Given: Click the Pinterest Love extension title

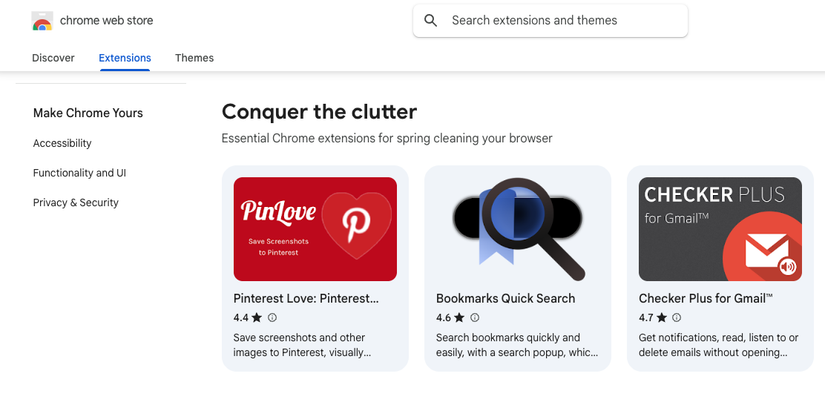Looking at the screenshot, I should pos(306,298).
